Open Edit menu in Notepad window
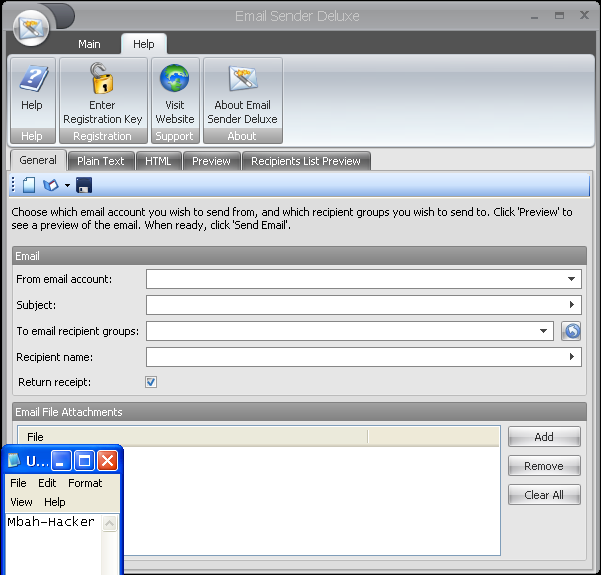The width and height of the screenshot is (601, 575). click(47, 483)
